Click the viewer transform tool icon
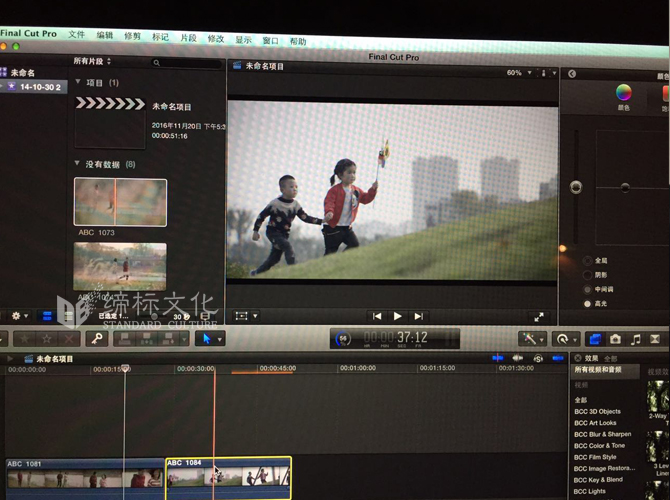670x500 pixels. [x=241, y=316]
